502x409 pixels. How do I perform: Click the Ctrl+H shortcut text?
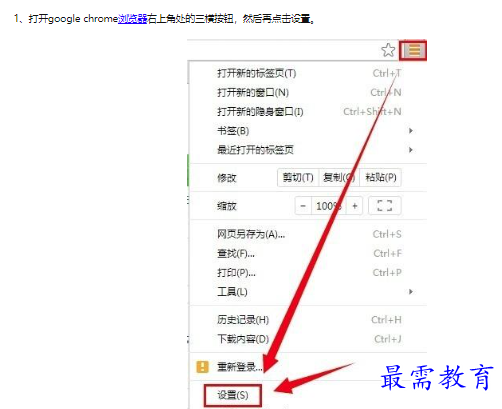click(x=386, y=320)
